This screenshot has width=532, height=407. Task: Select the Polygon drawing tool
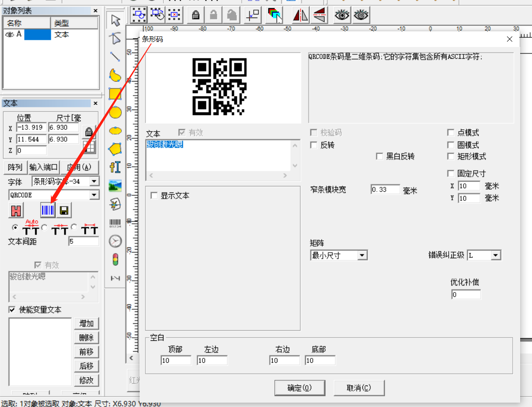115,149
